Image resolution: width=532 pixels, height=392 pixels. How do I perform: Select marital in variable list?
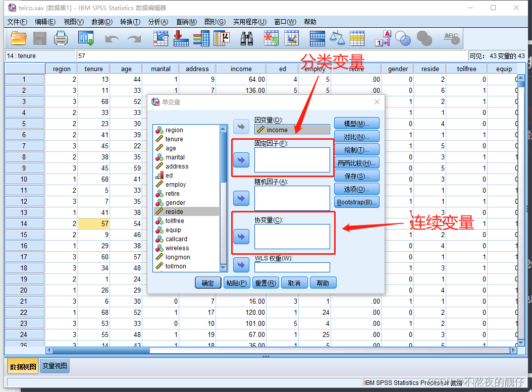[x=186, y=157]
